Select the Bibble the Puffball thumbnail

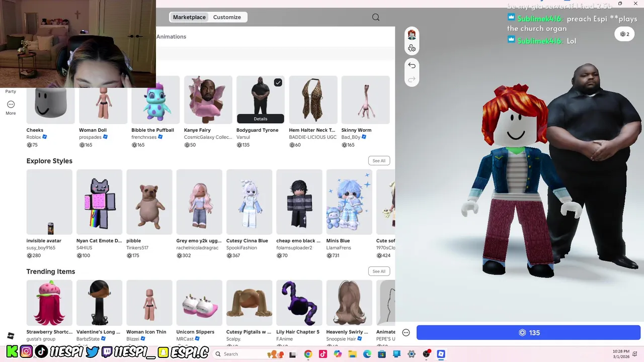pos(155,100)
